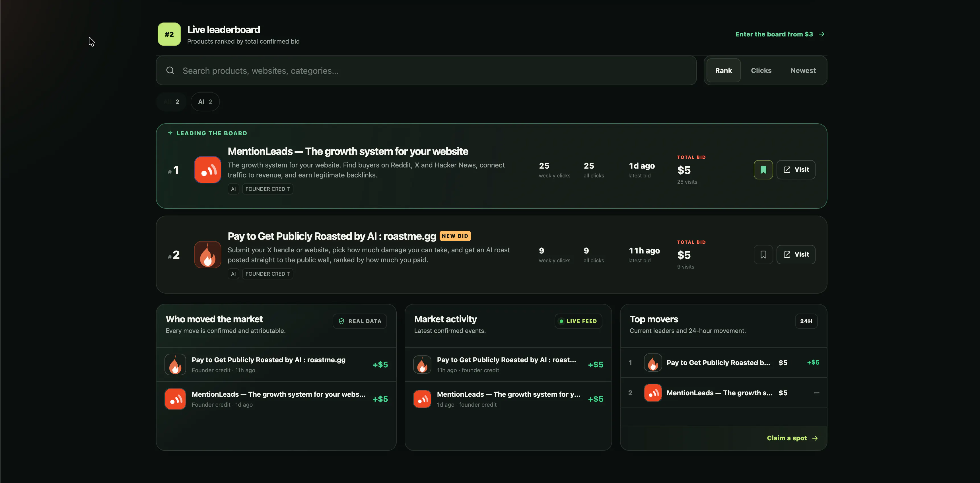Click the 25 visits total bid label
This screenshot has width=980, height=483.
pos(687,182)
